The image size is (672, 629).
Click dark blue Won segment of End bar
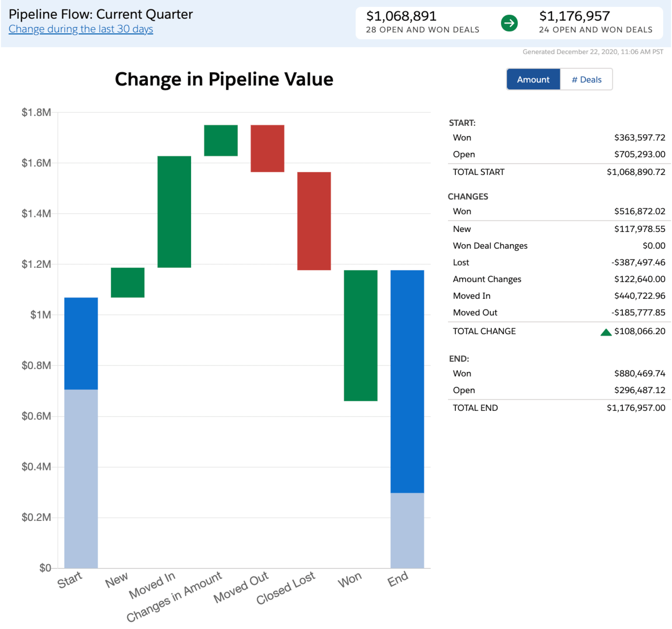click(x=407, y=381)
